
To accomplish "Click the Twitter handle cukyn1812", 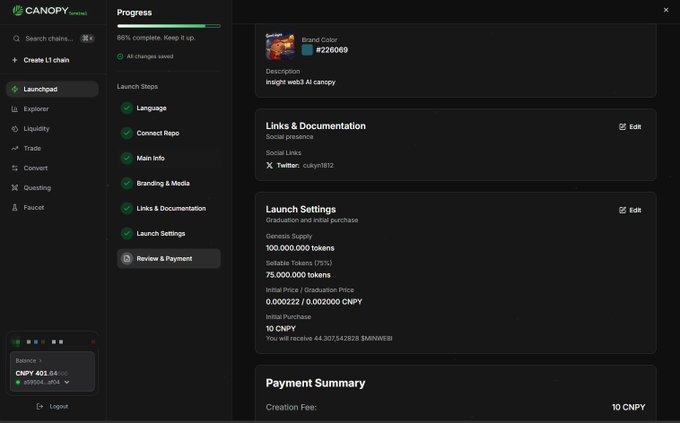I will tap(318, 165).
